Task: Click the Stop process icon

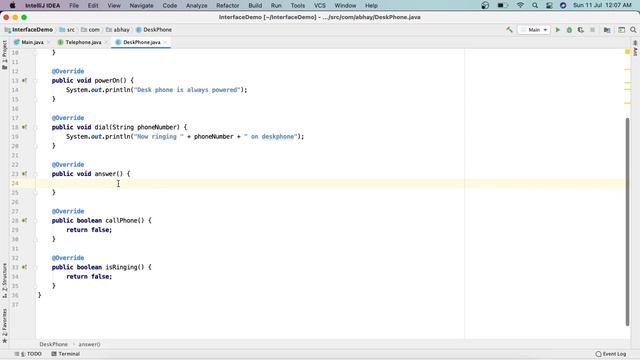Action: pos(592,30)
